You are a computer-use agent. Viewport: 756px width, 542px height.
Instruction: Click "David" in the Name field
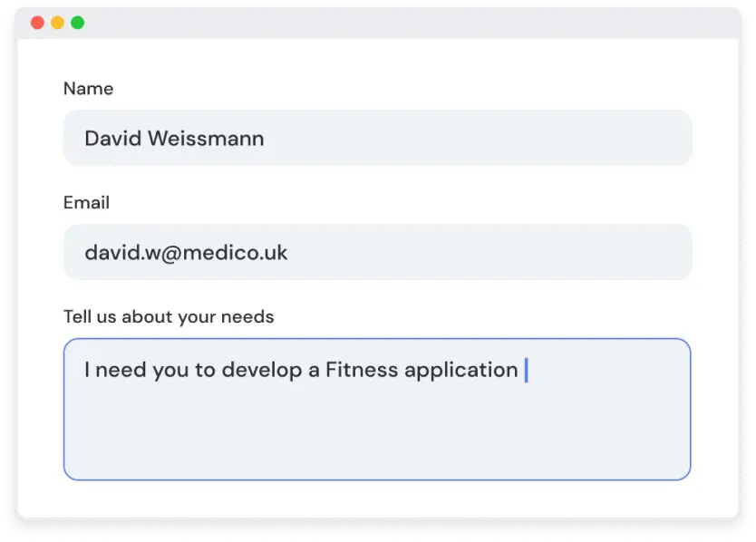(x=111, y=139)
